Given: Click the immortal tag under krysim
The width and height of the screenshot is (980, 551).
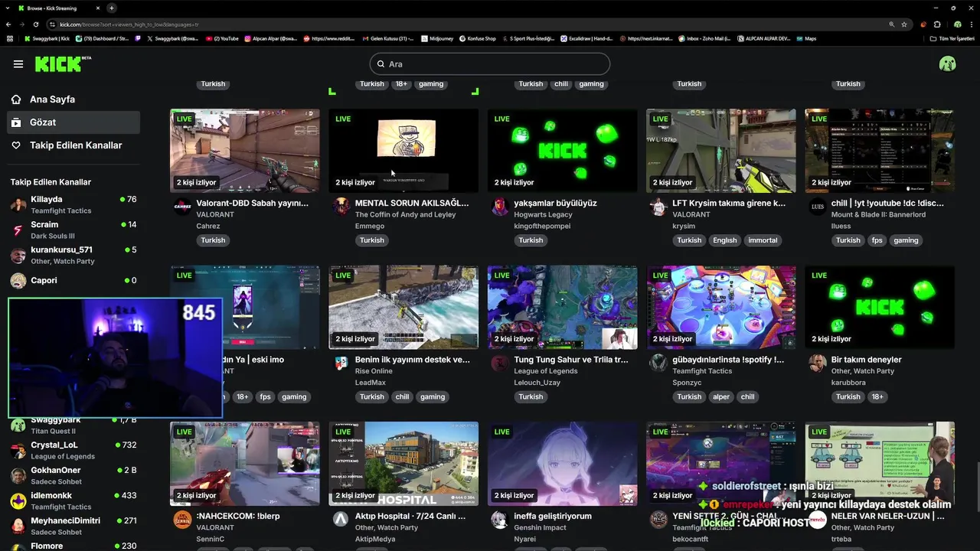Looking at the screenshot, I should (x=763, y=240).
